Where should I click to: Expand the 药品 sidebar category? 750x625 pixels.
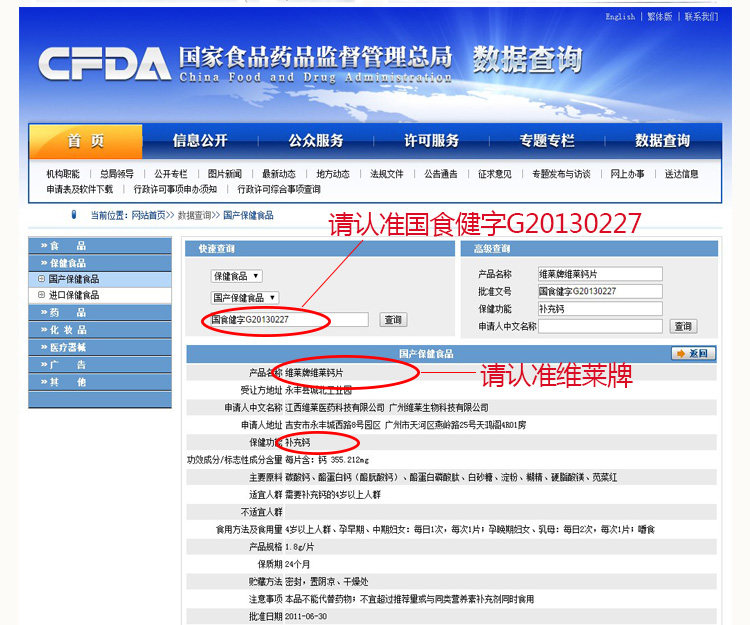coord(100,313)
